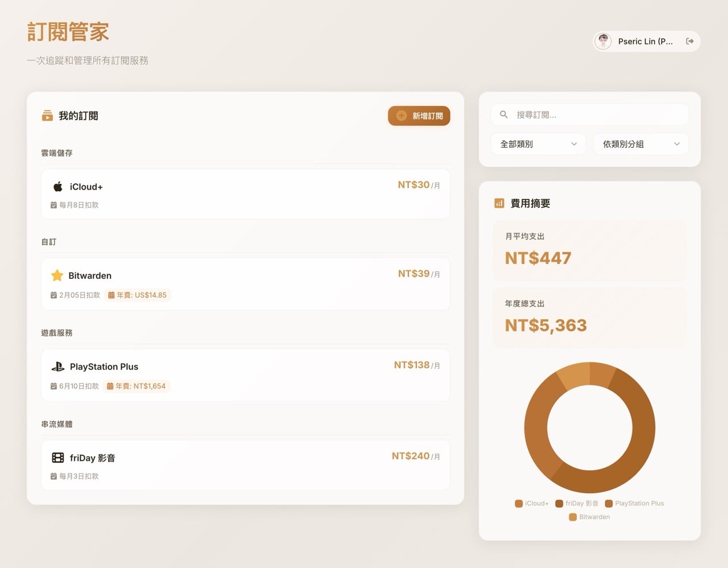
Task: Click the magnifier icon in the search bar
Action: (504, 114)
